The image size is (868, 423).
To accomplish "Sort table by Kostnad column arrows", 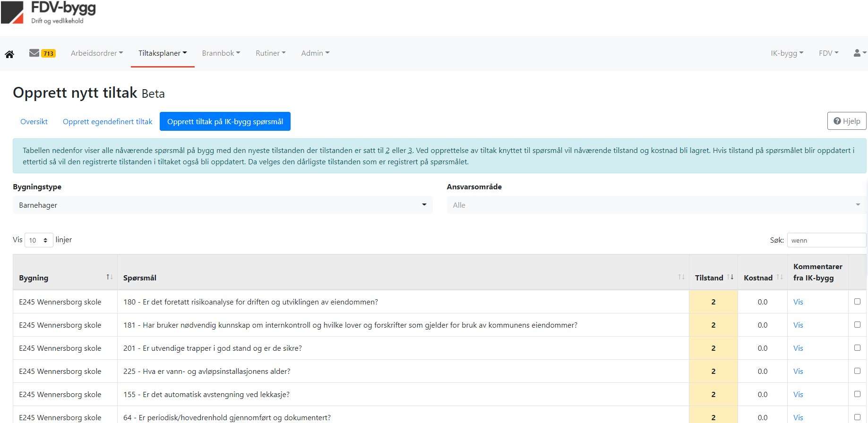I will 780,277.
